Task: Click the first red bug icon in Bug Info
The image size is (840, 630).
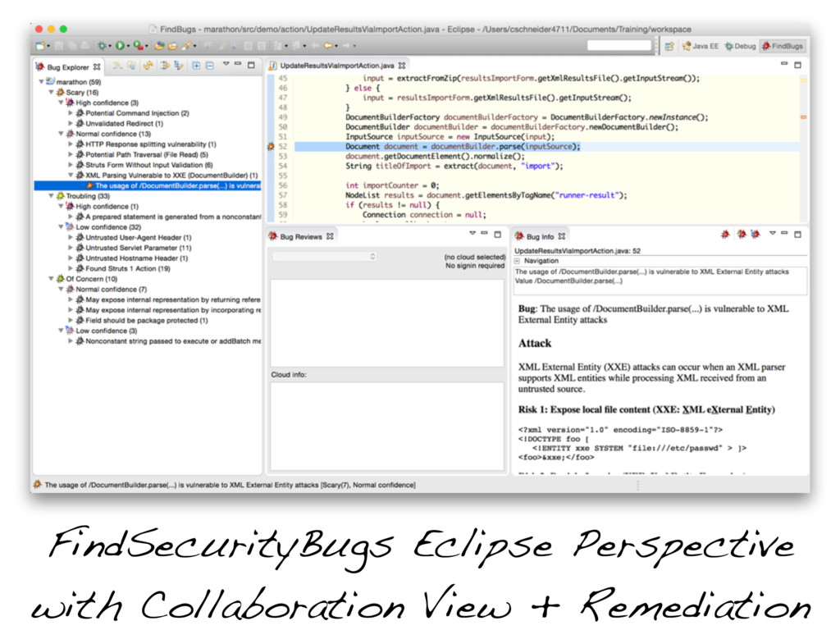Action: pos(725,234)
